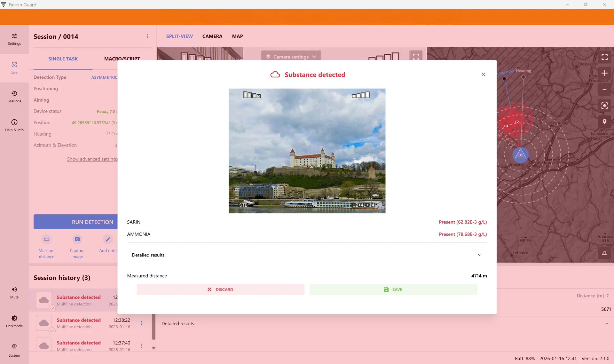Expand camera view to fullscreen
614x364 pixels.
(x=416, y=56)
